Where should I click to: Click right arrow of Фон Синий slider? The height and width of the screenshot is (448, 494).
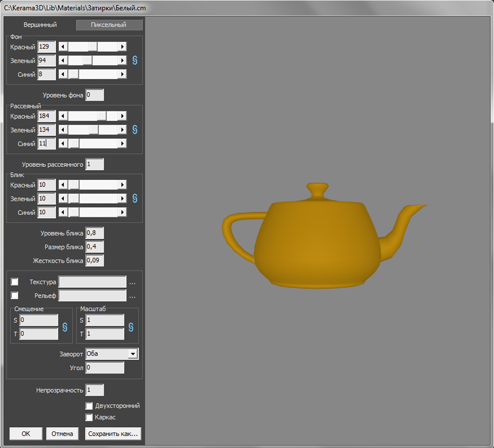[x=122, y=74]
